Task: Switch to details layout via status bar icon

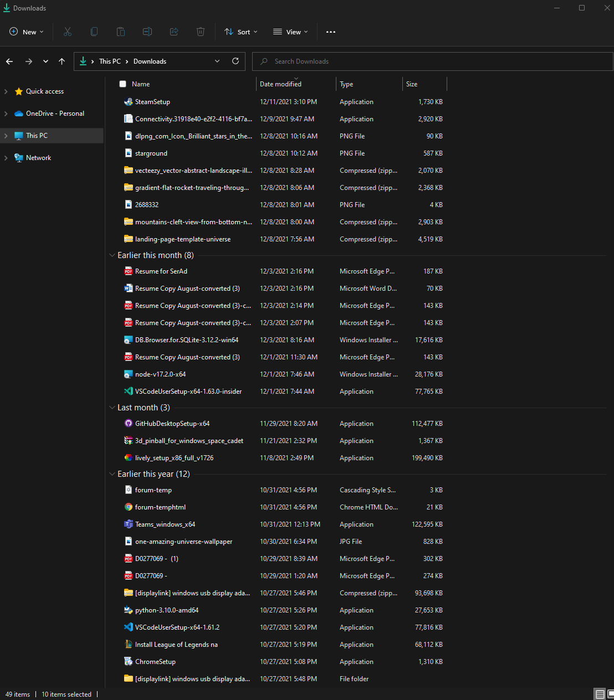Action: pos(599,694)
